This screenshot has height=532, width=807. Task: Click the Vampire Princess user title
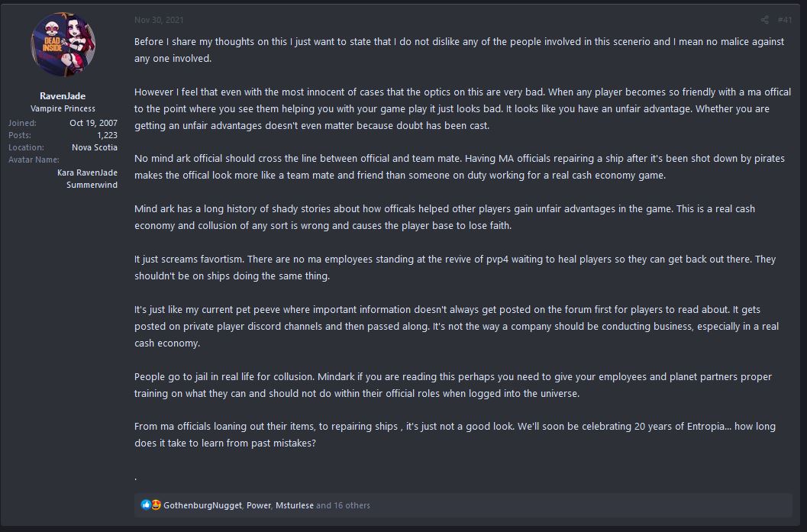(x=63, y=108)
